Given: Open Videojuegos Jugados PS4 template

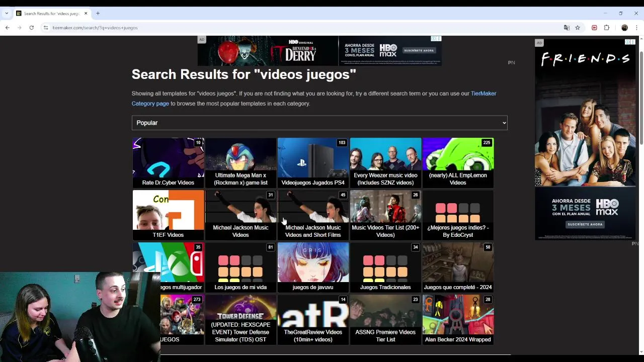Looking at the screenshot, I should click(313, 162).
